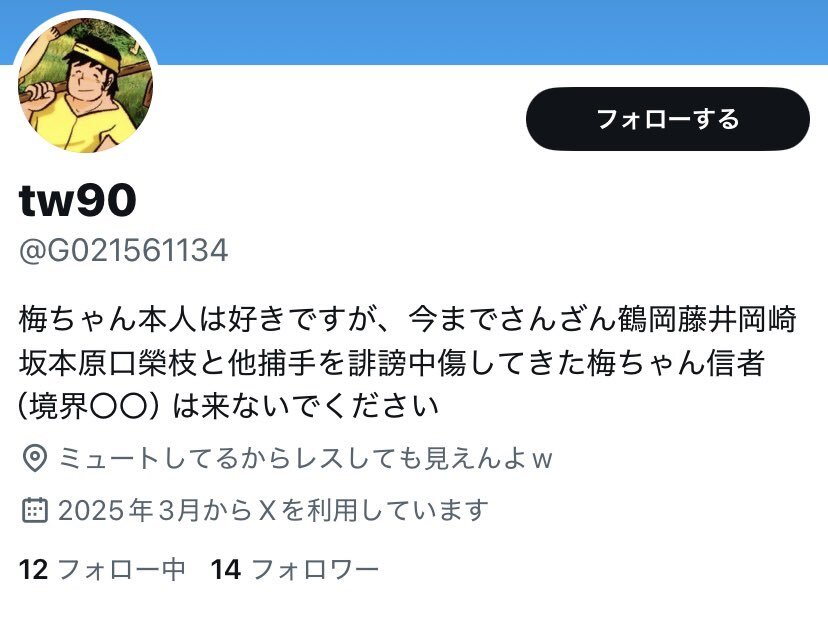Click the フォロワー label text

coord(315,569)
